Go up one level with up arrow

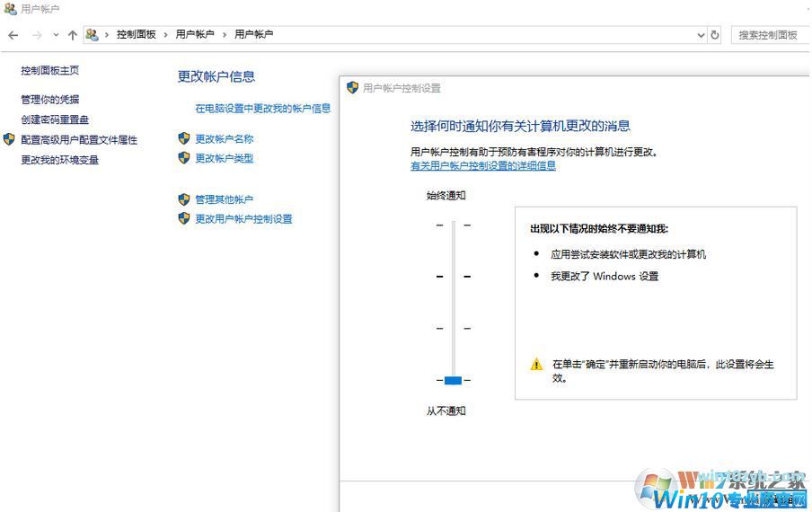73,35
